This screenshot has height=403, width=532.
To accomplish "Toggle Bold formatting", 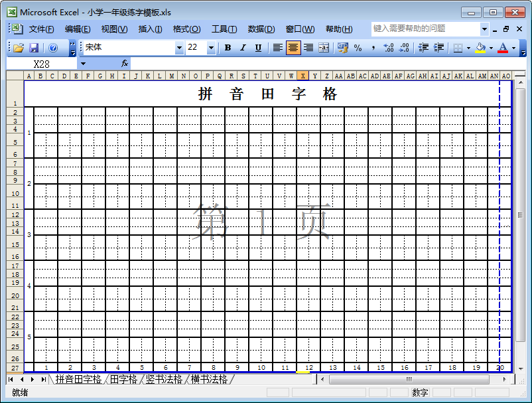I will click(x=228, y=48).
